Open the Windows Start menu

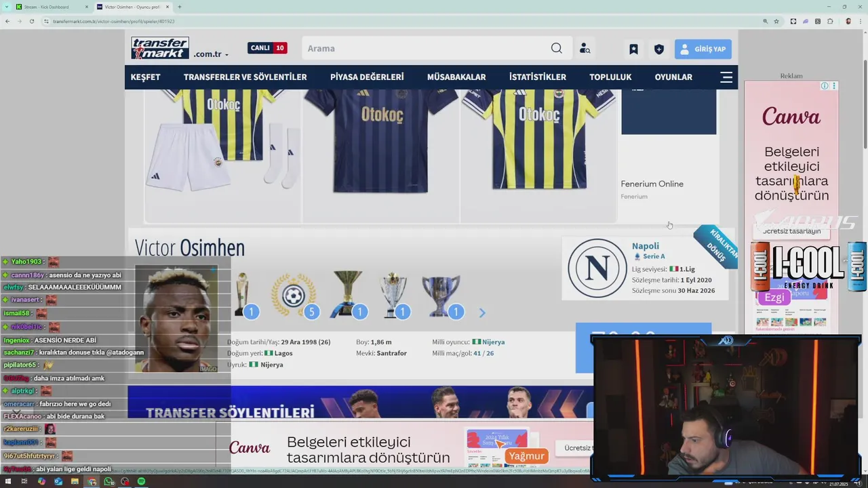point(7,481)
